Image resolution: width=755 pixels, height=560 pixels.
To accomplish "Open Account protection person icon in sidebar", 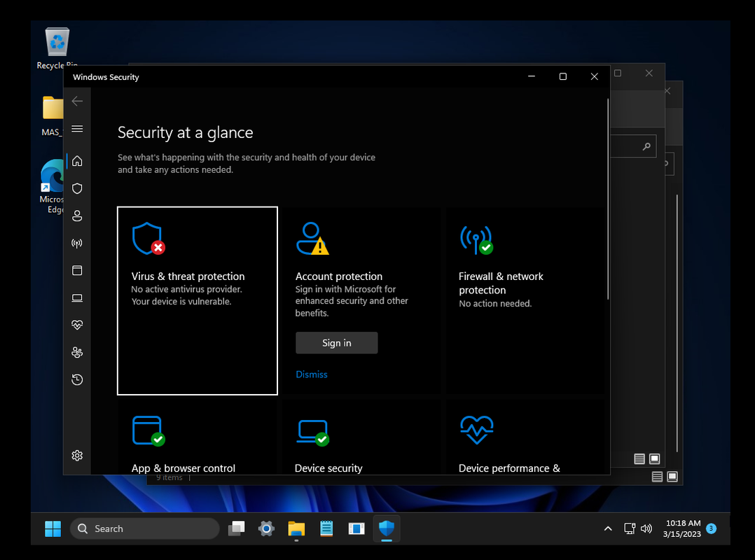I will tap(77, 216).
